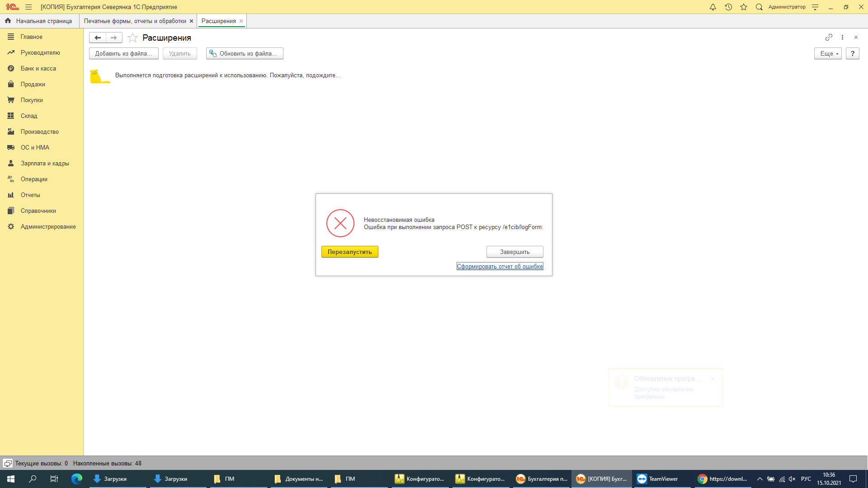Switch to Бухгалтерия п... taskbar app
Screen dimensions: 868x488
541,479
